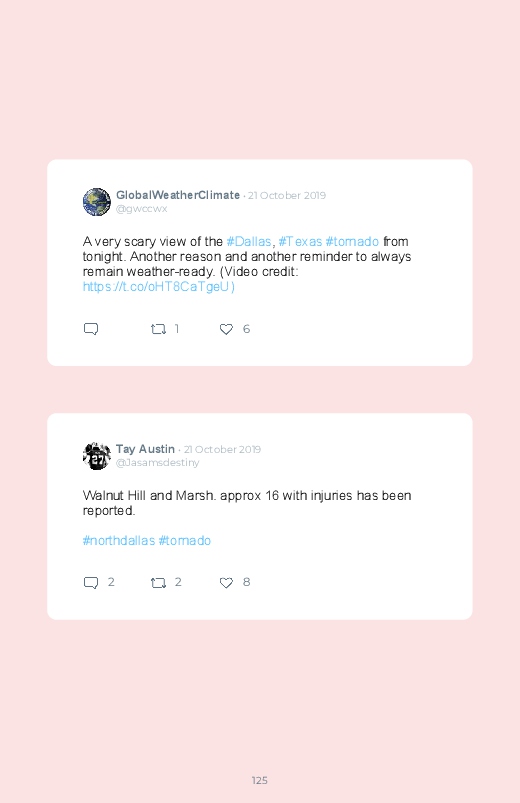Click the @Jasamsdestiny handle

157,462
